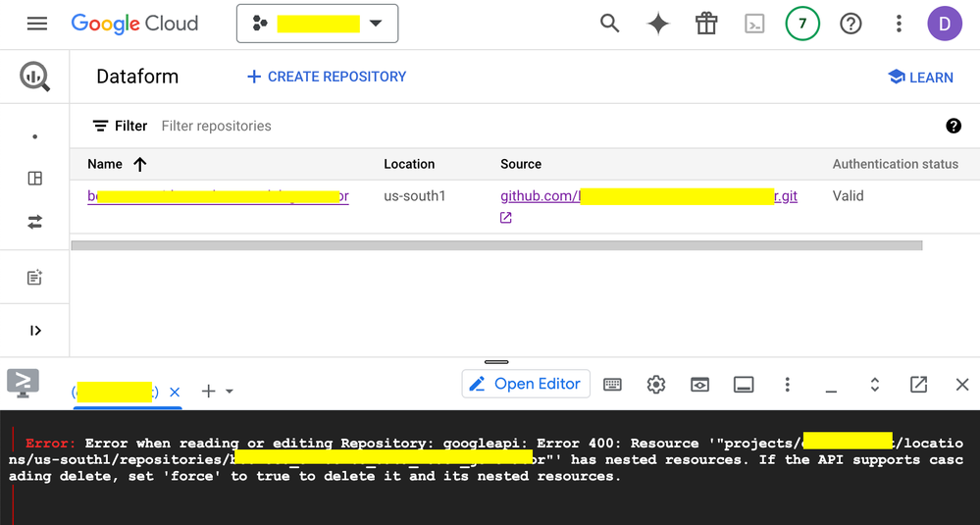980x525 pixels.
Task: Click the Dataform page title
Action: point(137,77)
